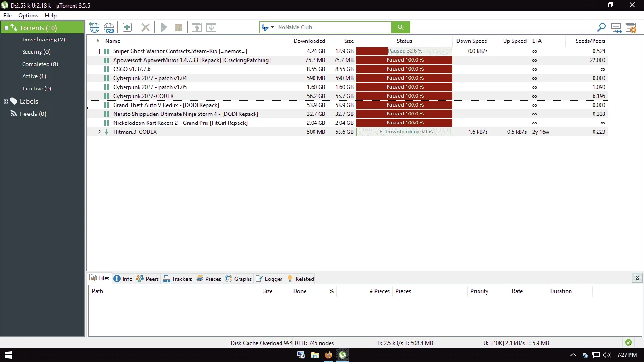644x362 pixels.
Task: Click the volume speaker icon in system tray
Action: coord(607,355)
